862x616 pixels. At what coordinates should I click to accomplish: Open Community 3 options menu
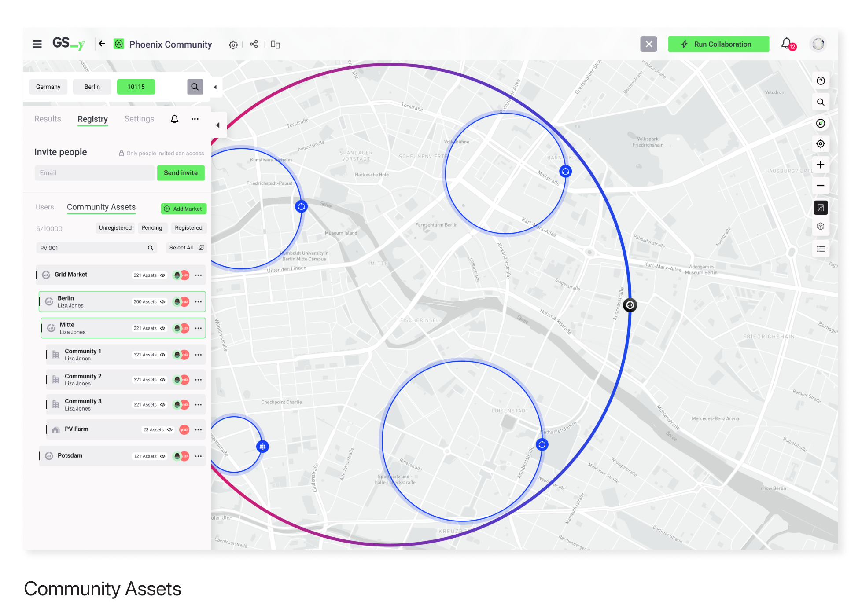tap(199, 405)
